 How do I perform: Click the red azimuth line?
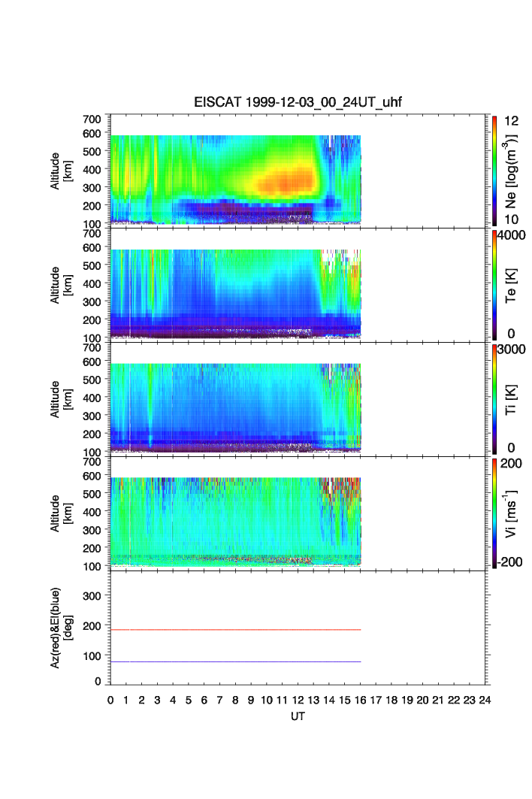pyautogui.click(x=235, y=630)
